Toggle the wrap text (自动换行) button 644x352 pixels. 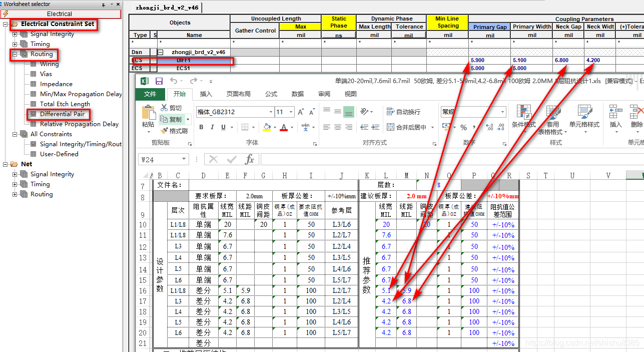click(x=403, y=112)
